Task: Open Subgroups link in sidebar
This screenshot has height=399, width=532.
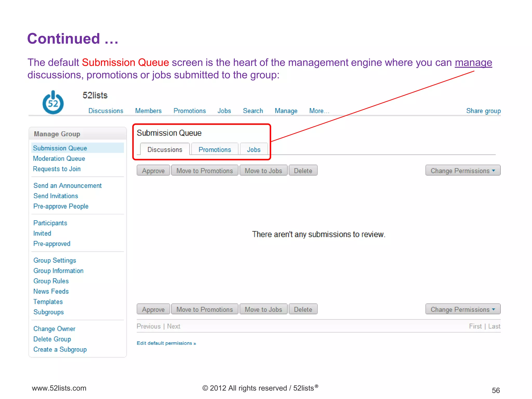Action: click(49, 312)
